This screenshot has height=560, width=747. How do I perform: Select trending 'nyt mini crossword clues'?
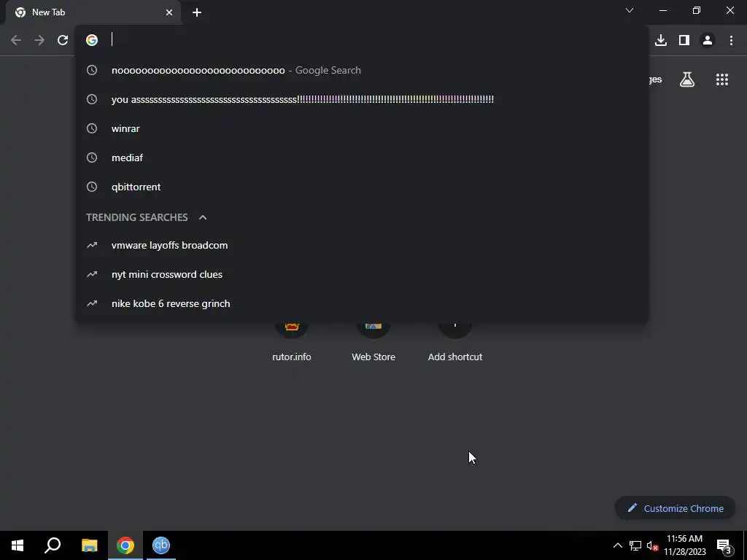pos(362,274)
